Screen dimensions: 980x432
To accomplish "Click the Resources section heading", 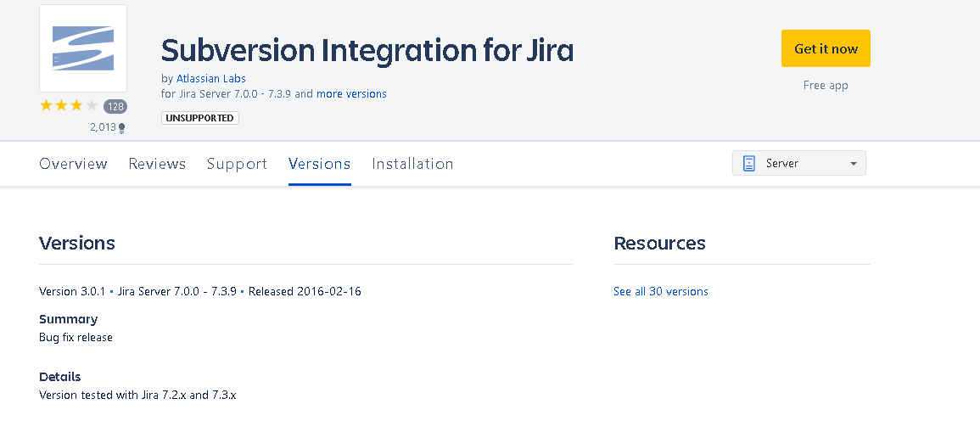I will [659, 243].
